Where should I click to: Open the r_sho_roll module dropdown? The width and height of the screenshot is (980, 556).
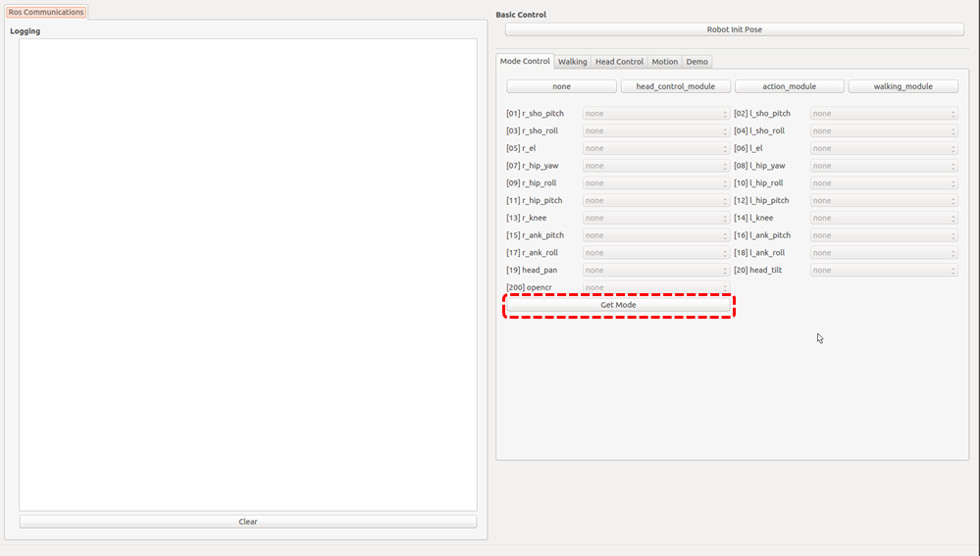pyautogui.click(x=656, y=131)
